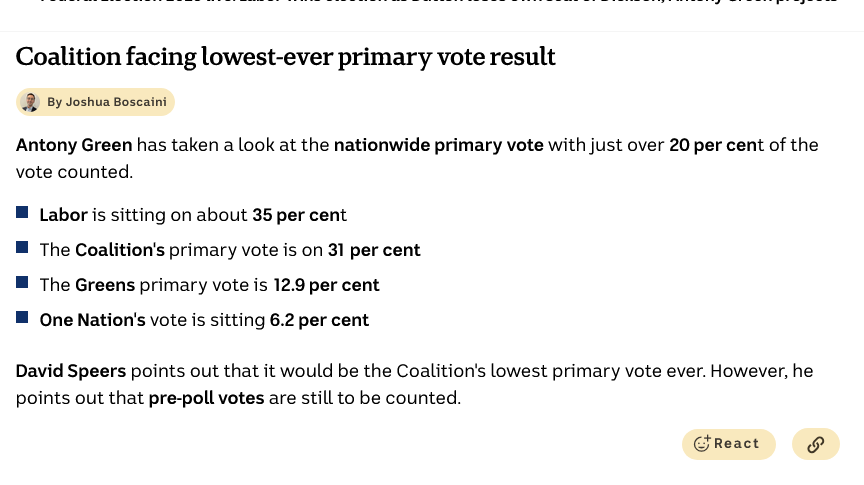Click the blue bullet beside Labor
864x485 pixels.
22,212
